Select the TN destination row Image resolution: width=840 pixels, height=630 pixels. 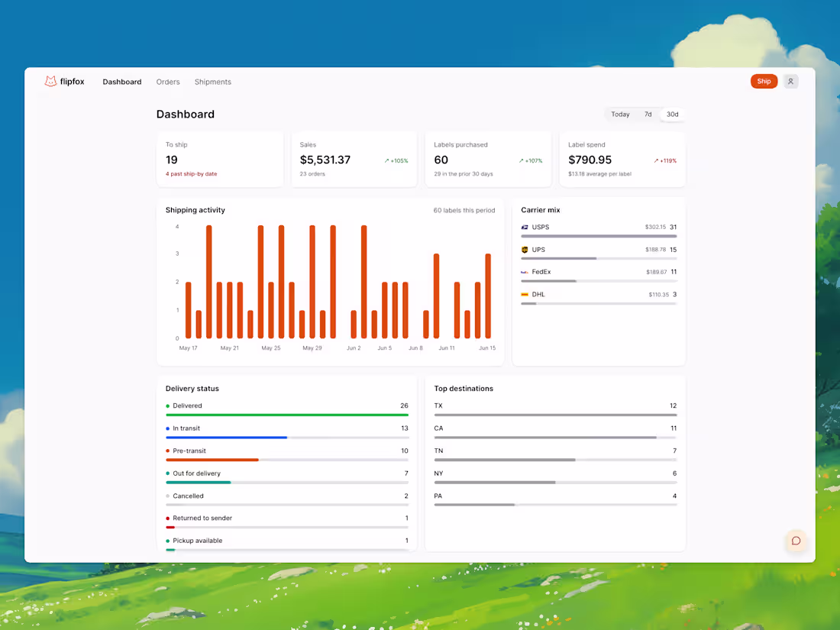point(555,454)
